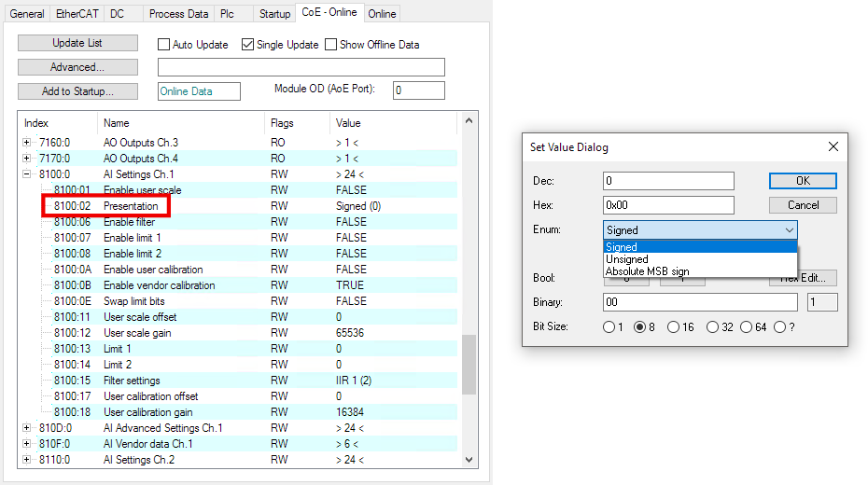868x485 pixels.
Task: Click the Name column header
Action: tap(181, 123)
